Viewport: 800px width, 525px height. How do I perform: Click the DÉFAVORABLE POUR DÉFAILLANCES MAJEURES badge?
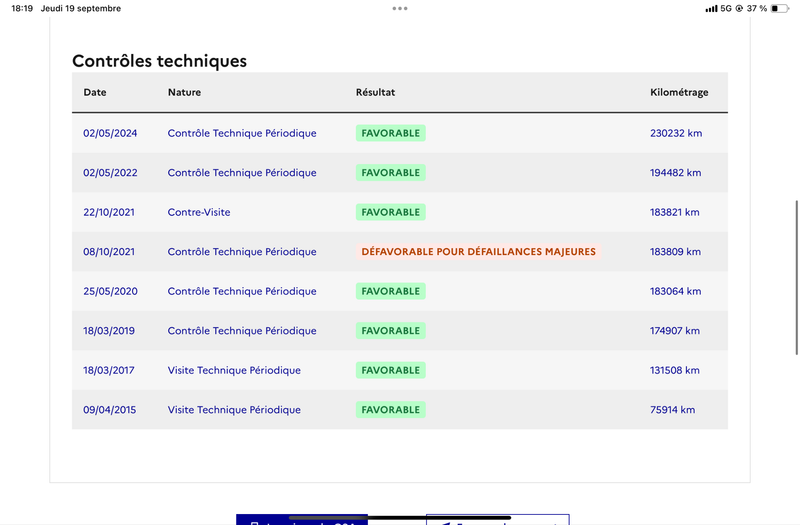(x=479, y=252)
